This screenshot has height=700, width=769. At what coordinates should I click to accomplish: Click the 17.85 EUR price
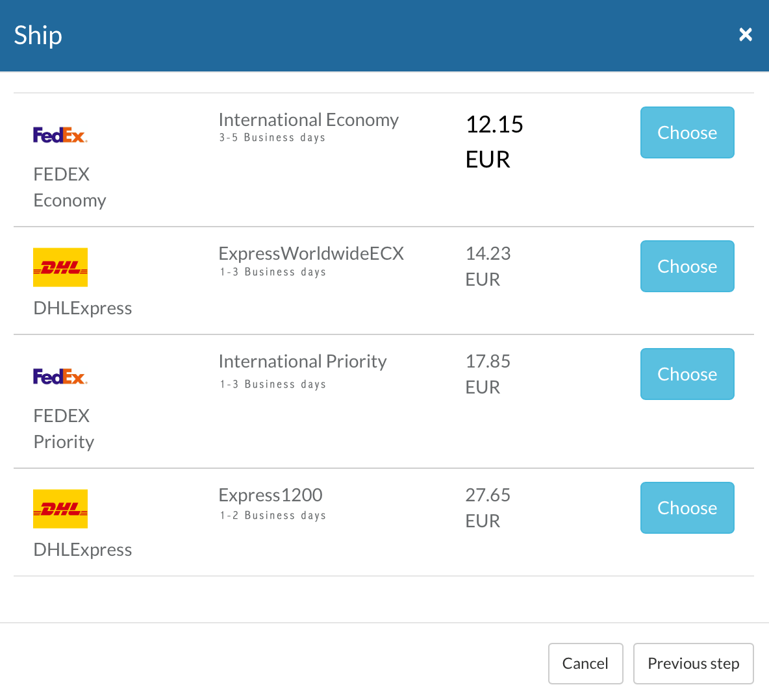488,374
